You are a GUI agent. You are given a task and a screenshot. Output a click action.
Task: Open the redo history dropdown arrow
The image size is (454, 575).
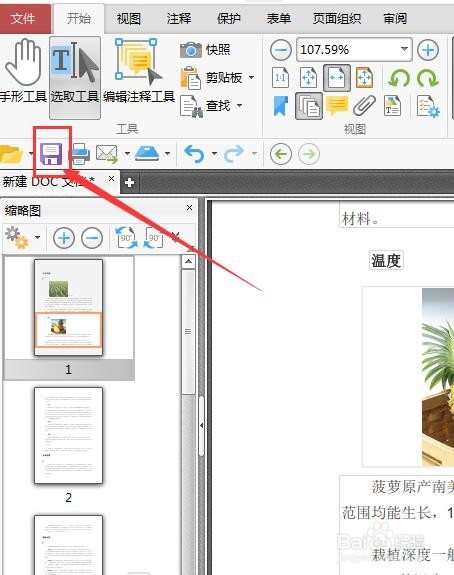pyautogui.click(x=254, y=153)
